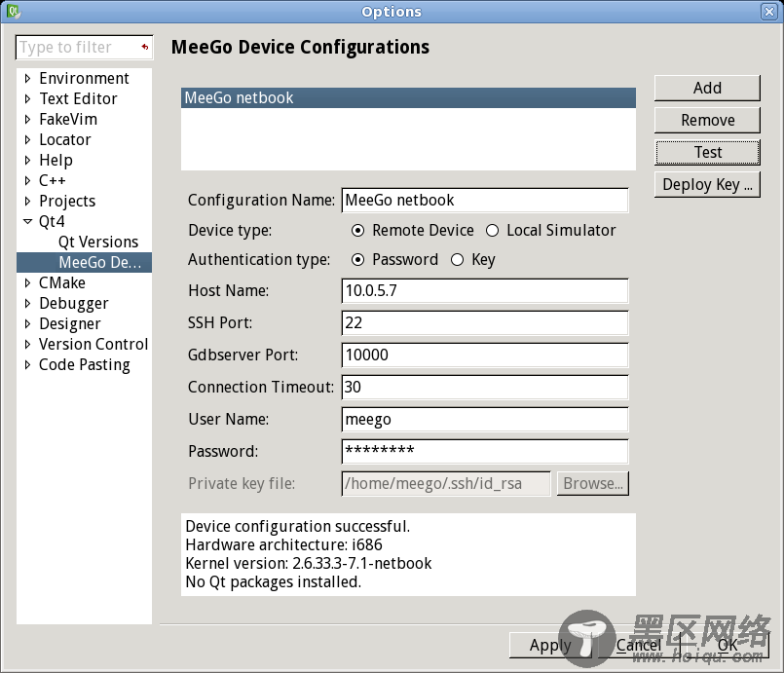Expand the FakeVim category

[27, 120]
